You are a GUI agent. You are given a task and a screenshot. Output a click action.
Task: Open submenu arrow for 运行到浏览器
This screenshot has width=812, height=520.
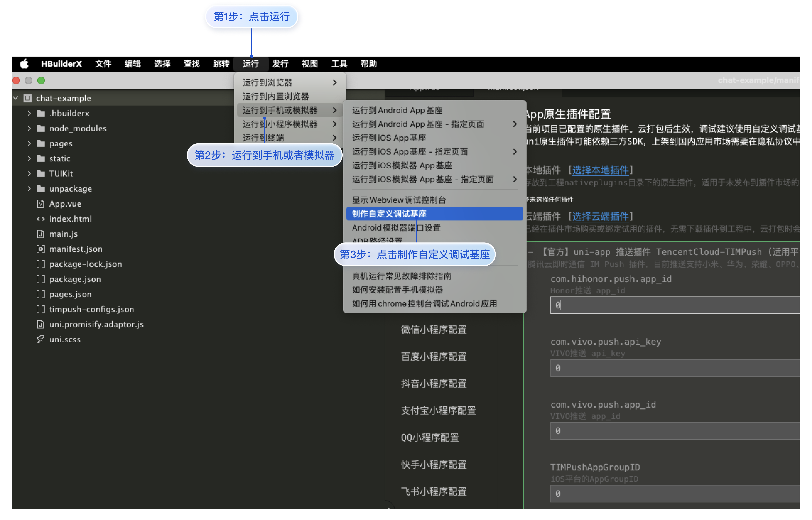coord(335,82)
